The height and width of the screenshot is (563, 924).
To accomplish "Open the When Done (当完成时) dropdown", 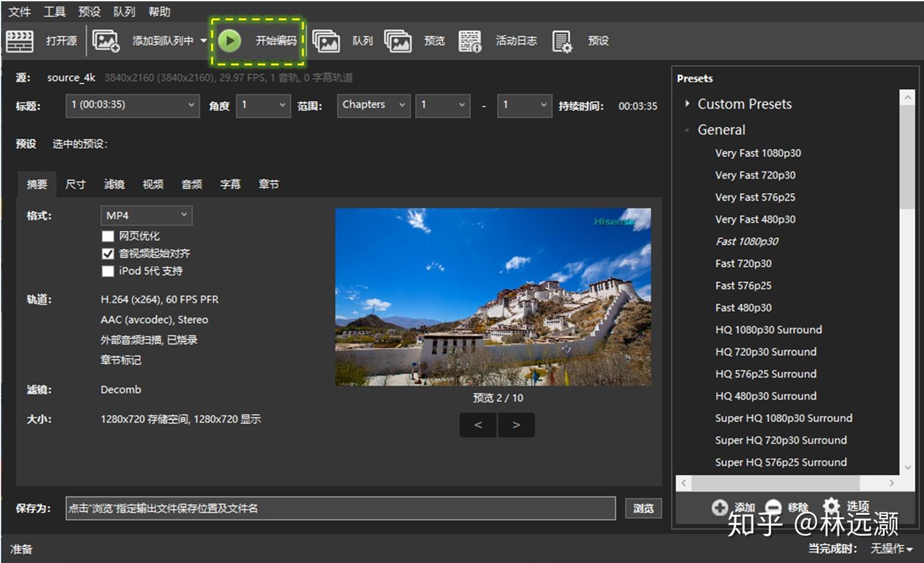I will 891,549.
